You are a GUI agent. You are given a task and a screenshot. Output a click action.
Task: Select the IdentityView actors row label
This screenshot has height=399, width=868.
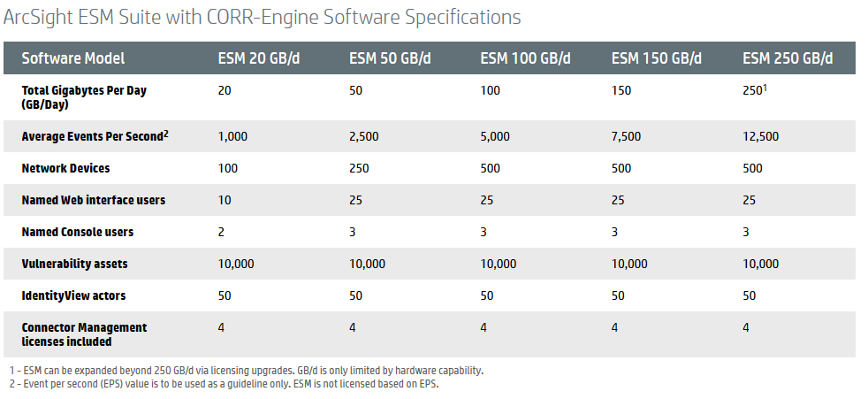coord(73,295)
